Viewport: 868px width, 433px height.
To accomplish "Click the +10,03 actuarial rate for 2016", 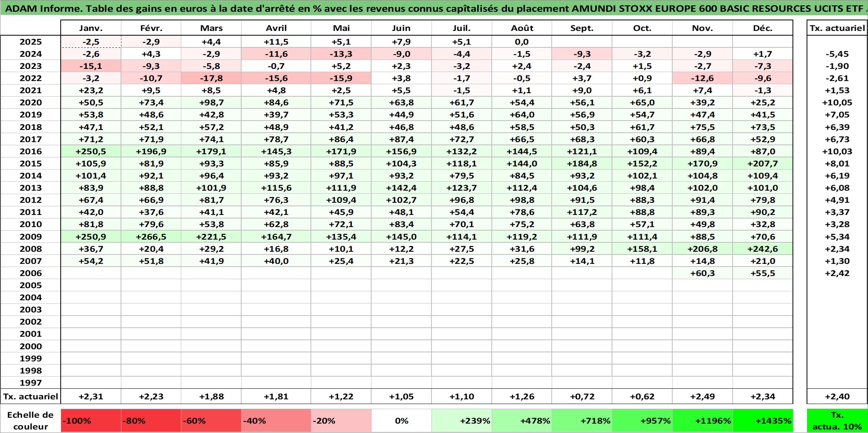I will [x=837, y=152].
